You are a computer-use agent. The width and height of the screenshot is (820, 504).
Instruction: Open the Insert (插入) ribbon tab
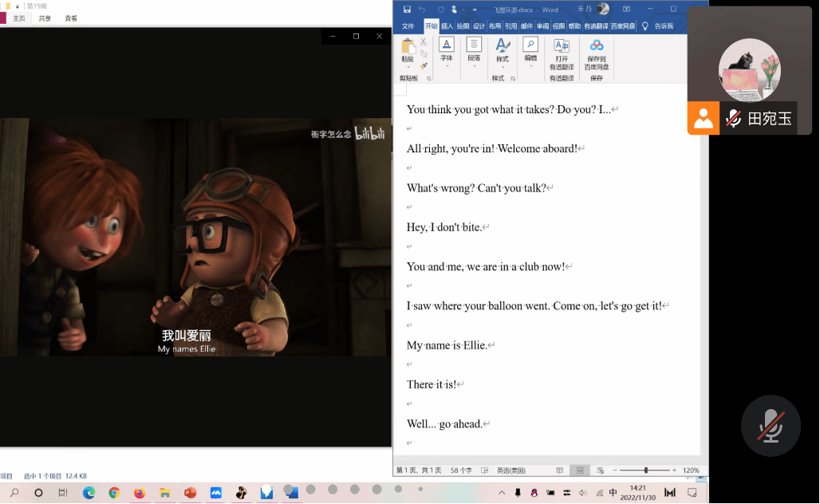click(447, 26)
